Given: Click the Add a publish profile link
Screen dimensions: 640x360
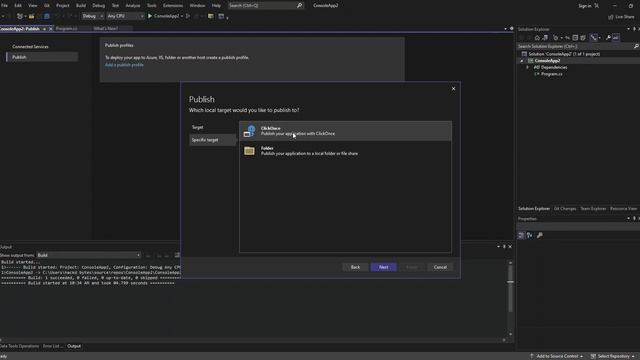Looking at the screenshot, I should pyautogui.click(x=124, y=65).
